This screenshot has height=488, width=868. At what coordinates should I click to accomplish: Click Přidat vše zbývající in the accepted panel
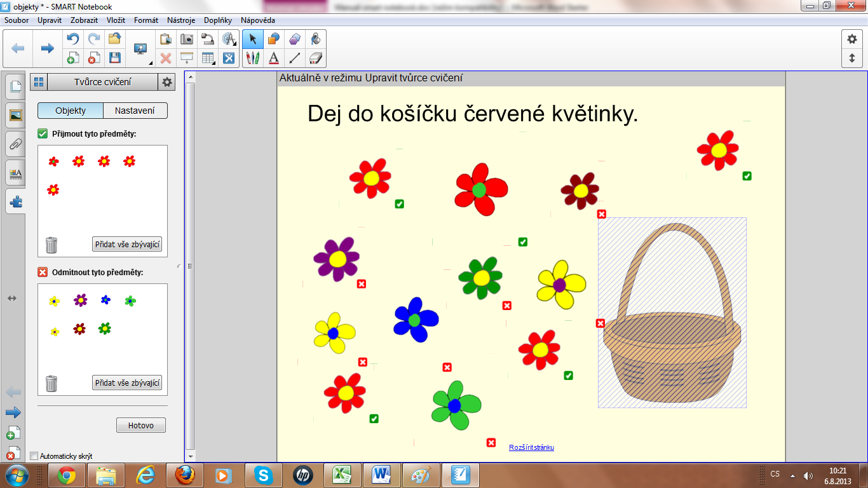point(127,244)
